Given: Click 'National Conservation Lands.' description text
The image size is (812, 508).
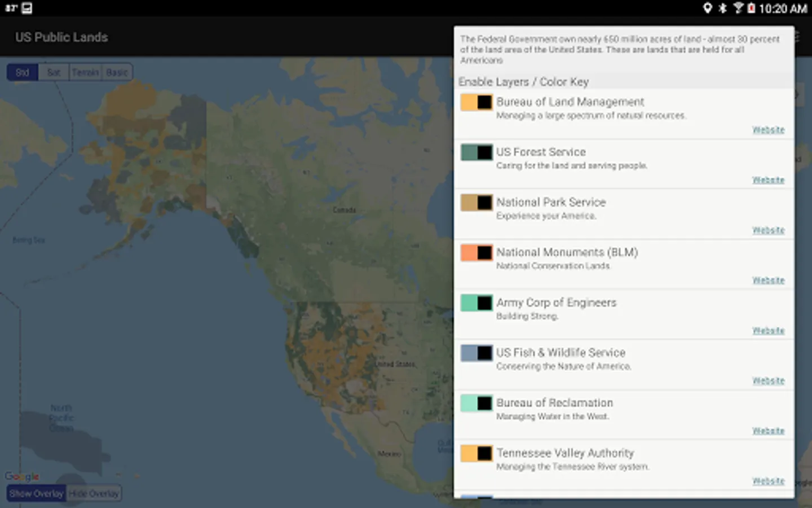Looking at the screenshot, I should pyautogui.click(x=553, y=266).
